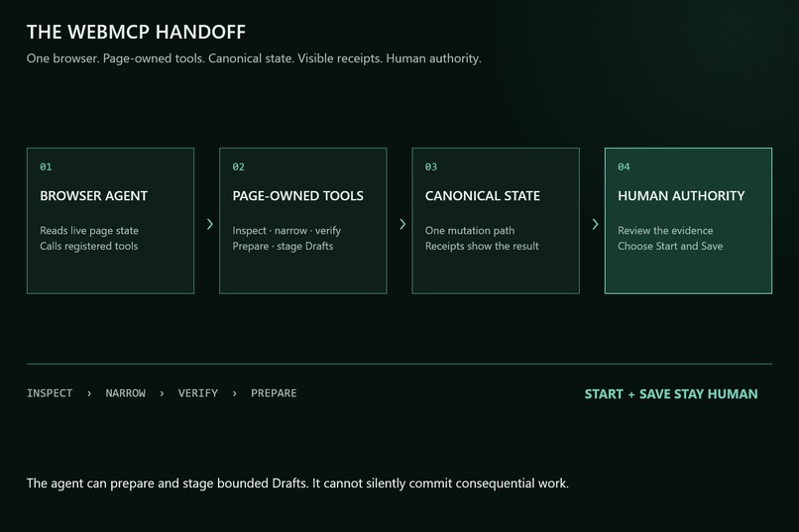Click the 'NARROW' step label
Image resolution: width=799 pixels, height=532 pixels.
click(x=125, y=393)
